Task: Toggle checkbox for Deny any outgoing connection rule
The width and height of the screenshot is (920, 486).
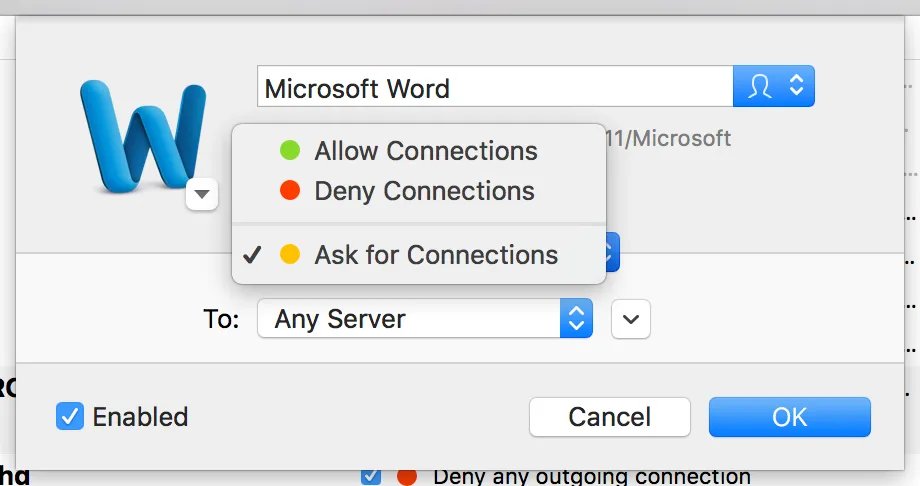Action: pos(371,476)
